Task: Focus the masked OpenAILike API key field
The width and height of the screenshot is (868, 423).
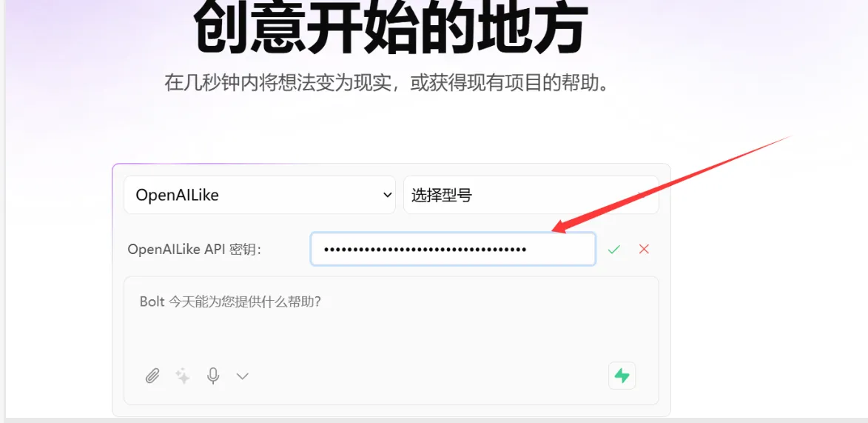Action: tap(453, 249)
